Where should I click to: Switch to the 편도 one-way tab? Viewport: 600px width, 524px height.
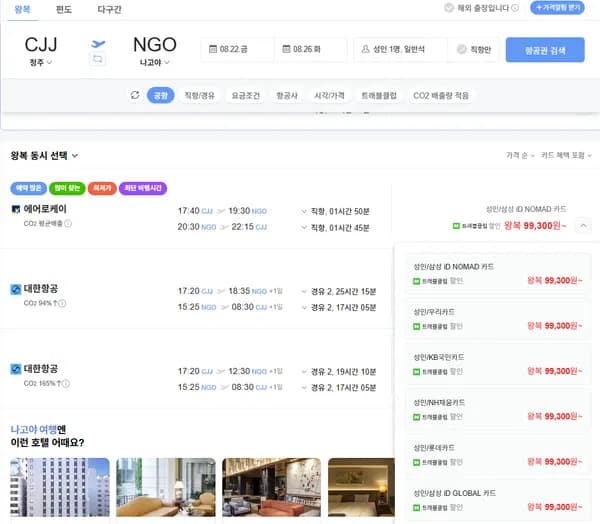(x=63, y=9)
